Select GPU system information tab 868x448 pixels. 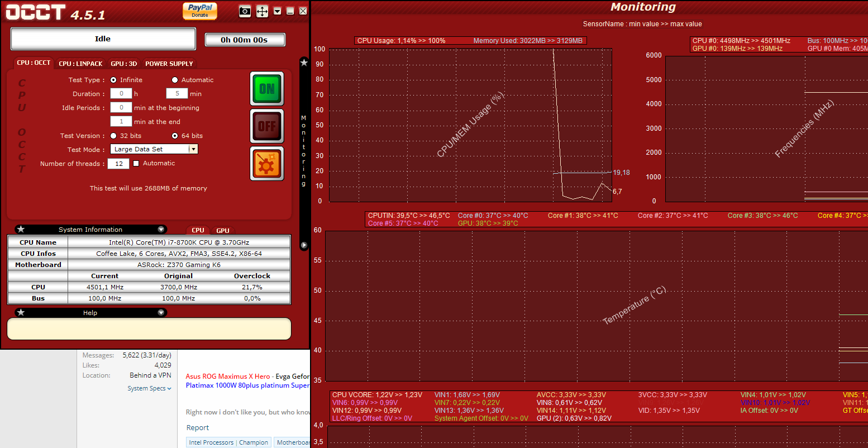coord(223,231)
